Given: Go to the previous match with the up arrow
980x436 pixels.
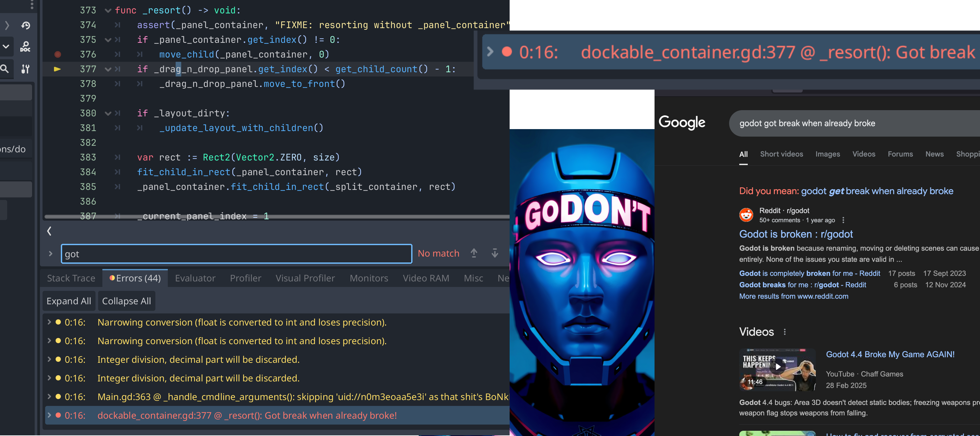Looking at the screenshot, I should point(474,253).
